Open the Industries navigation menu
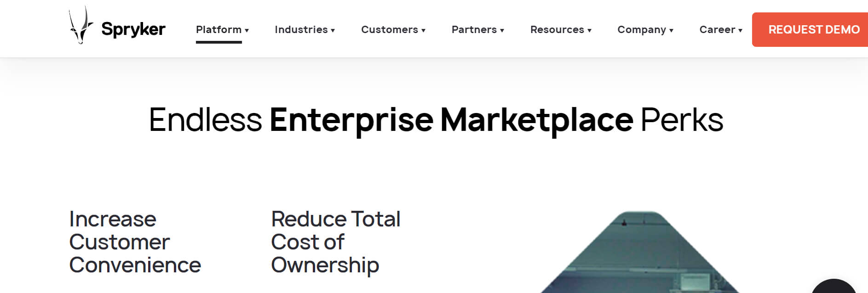 [301, 29]
